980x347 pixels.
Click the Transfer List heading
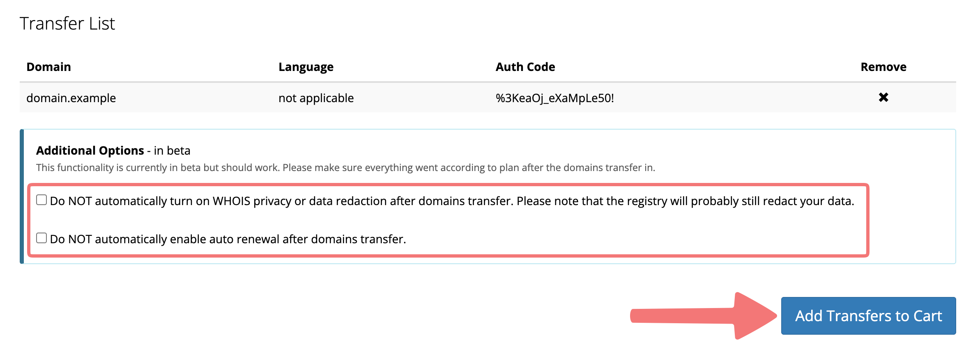(x=67, y=23)
